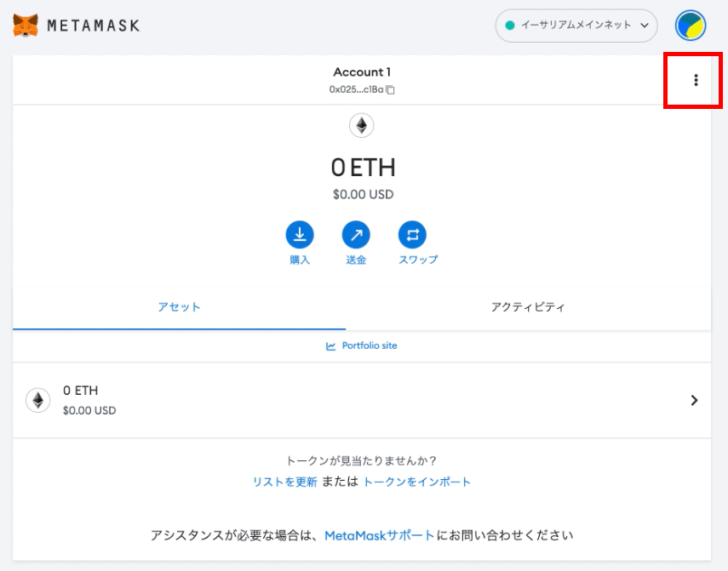Click the 購入 label text

[x=300, y=260]
